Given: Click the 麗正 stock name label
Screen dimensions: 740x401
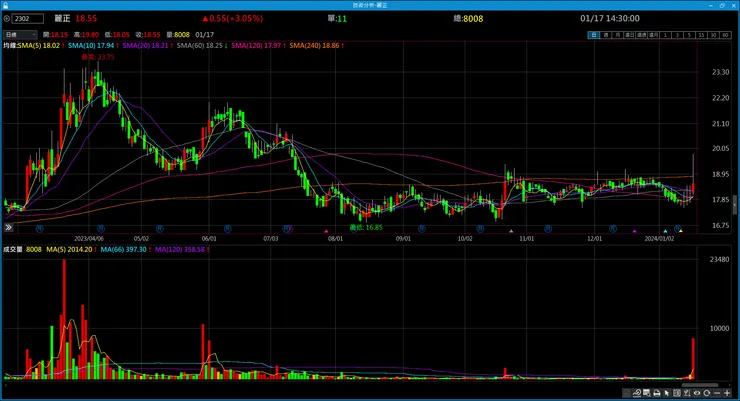Looking at the screenshot, I should (x=62, y=18).
